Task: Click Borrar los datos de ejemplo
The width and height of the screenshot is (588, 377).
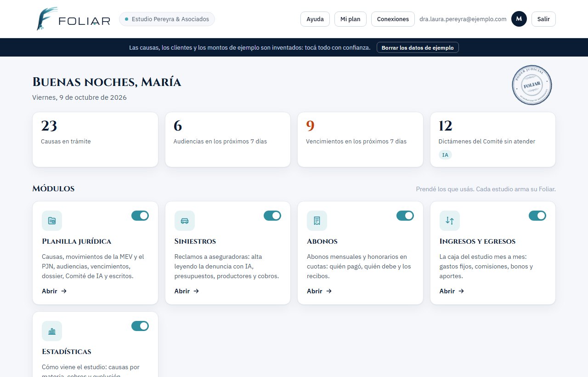Action: pos(418,47)
